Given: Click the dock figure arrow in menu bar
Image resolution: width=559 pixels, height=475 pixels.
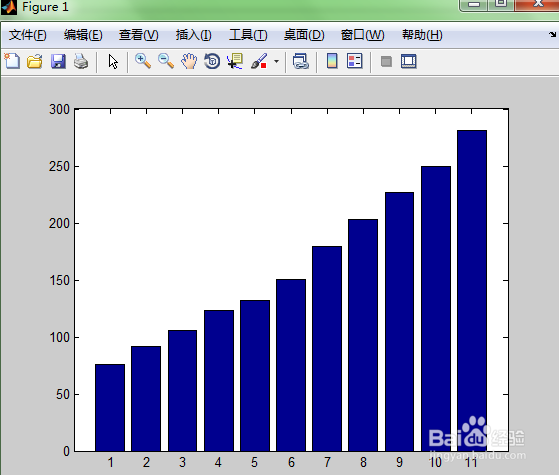Looking at the screenshot, I should coord(553,34).
